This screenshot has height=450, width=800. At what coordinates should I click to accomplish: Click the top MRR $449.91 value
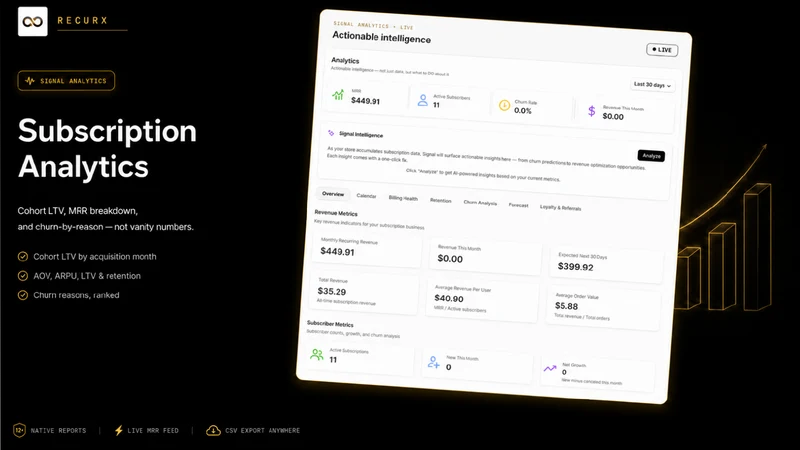tap(365, 101)
